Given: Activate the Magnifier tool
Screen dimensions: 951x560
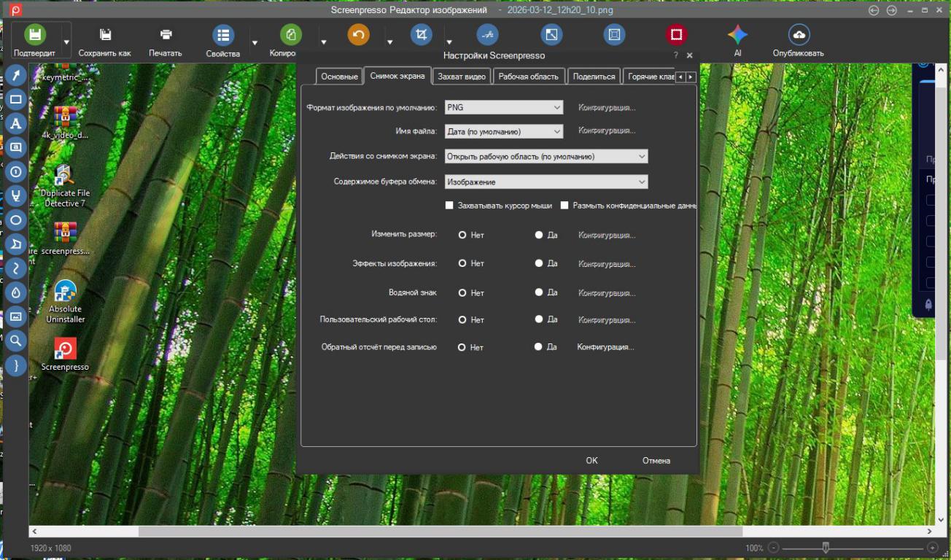Looking at the screenshot, I should click(x=16, y=341).
